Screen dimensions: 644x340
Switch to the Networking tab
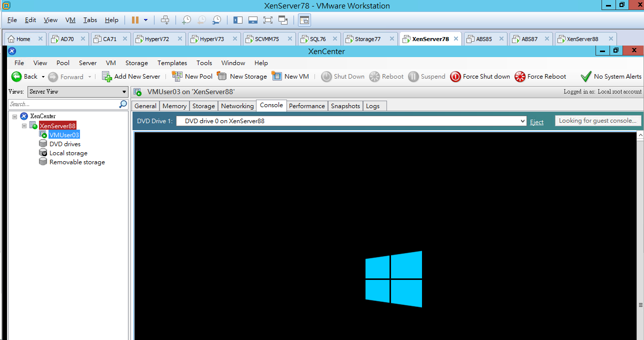pos(237,106)
